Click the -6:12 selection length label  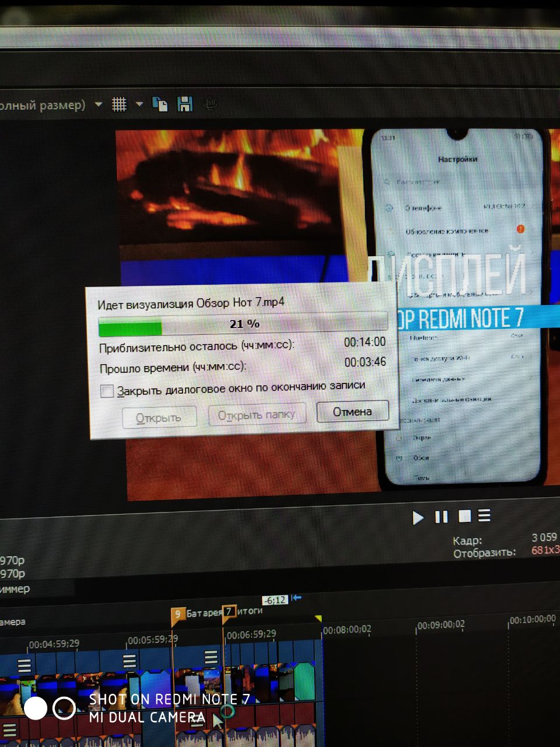pos(275,600)
